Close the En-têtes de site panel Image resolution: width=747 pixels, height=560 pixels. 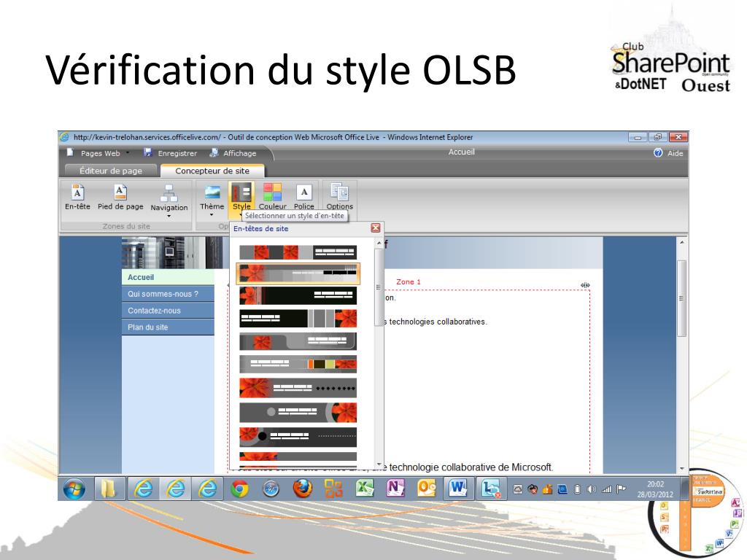coord(376,228)
